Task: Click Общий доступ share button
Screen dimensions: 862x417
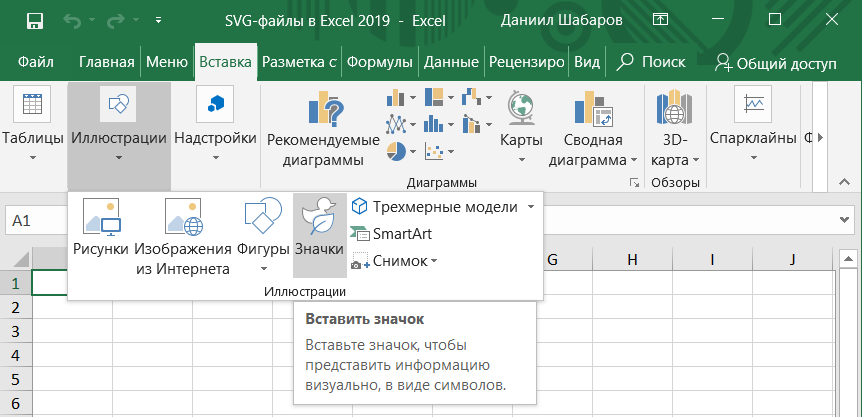Action: tap(775, 64)
